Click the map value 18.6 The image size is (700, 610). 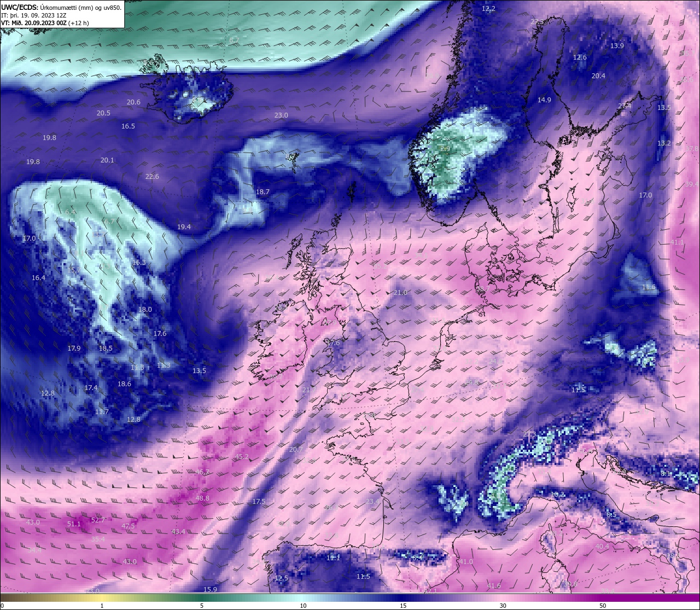124,384
